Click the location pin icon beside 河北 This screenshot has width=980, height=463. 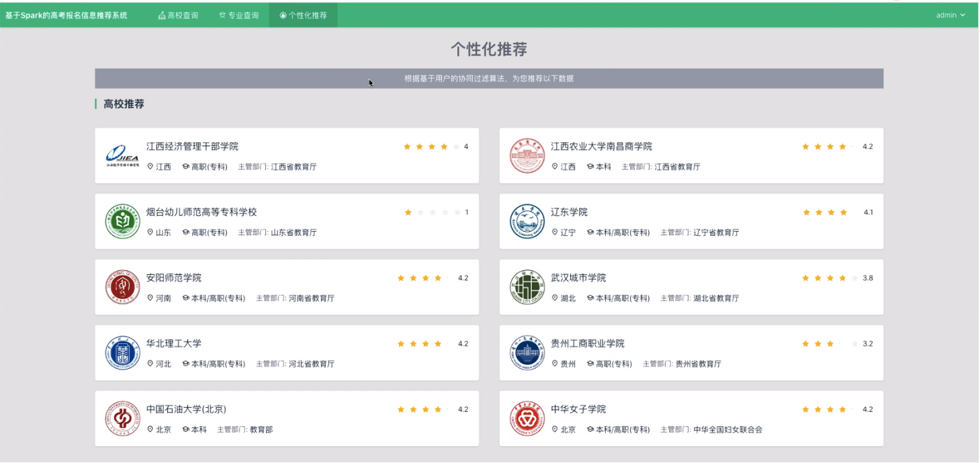pos(150,364)
